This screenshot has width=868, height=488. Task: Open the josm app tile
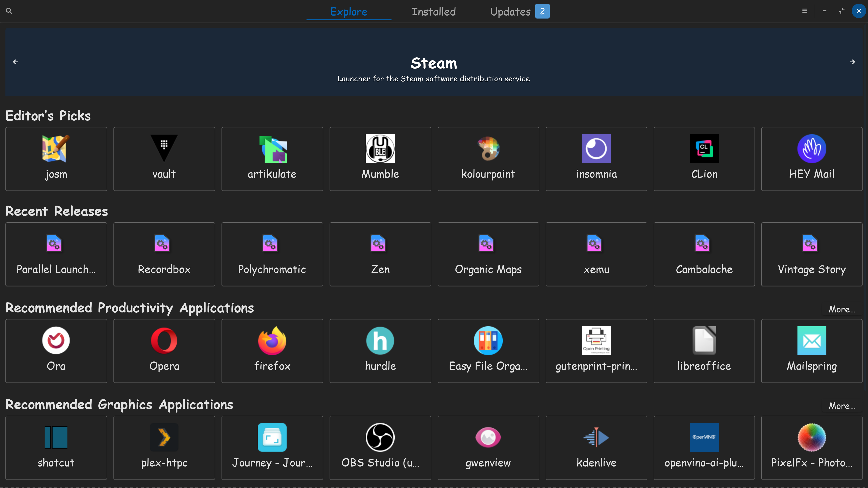(x=56, y=159)
